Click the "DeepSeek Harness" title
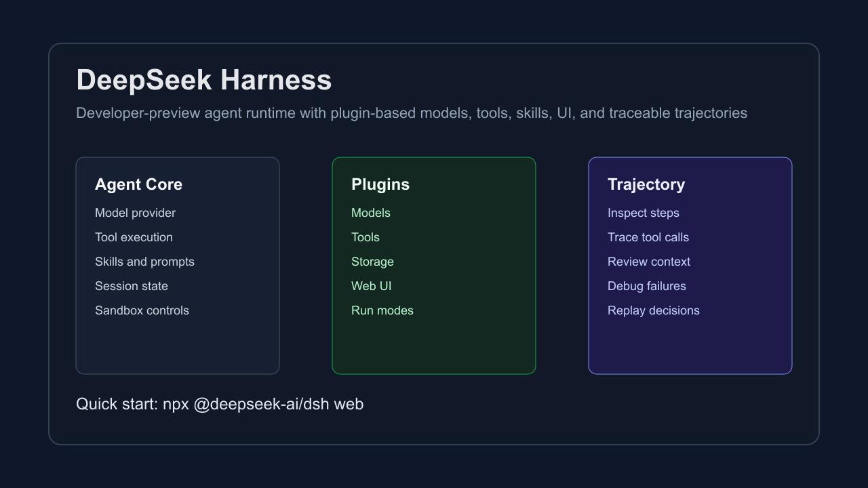Screen dimensions: 868x488 203,80
